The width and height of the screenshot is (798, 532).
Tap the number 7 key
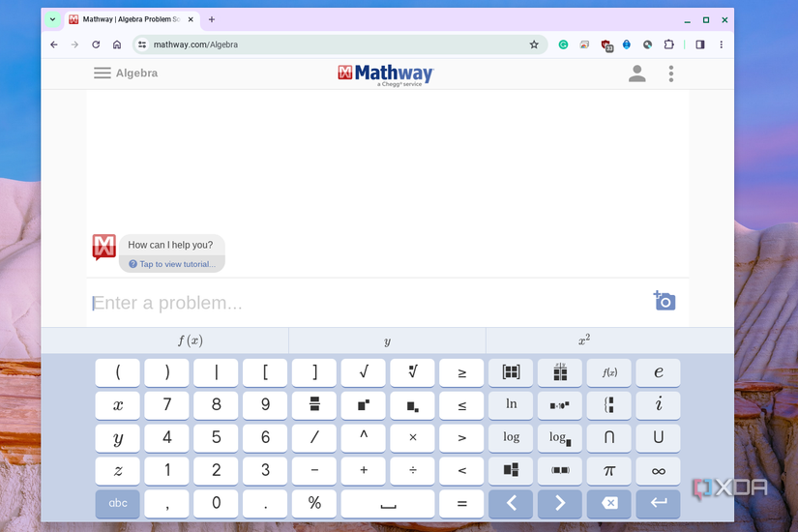point(167,404)
